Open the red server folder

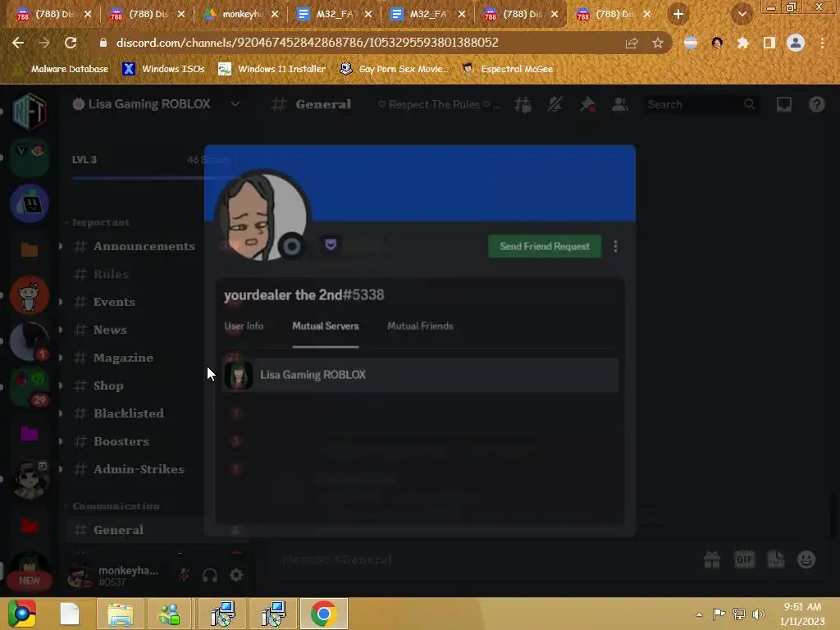coord(30,526)
